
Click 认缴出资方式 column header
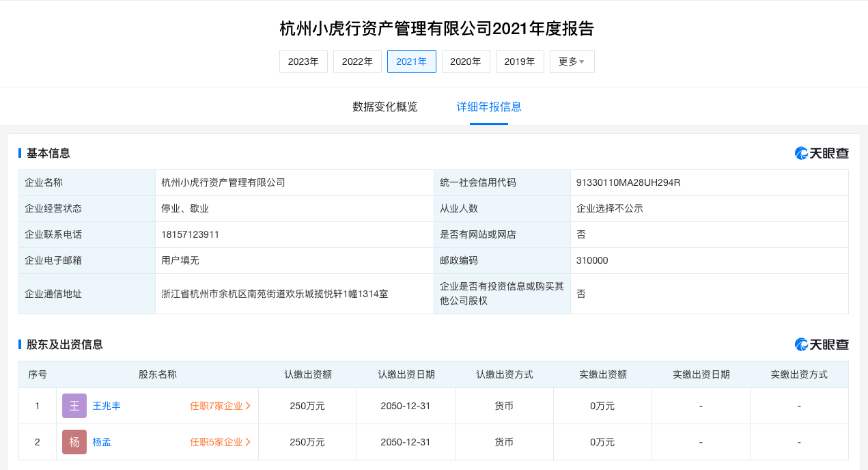(505, 374)
